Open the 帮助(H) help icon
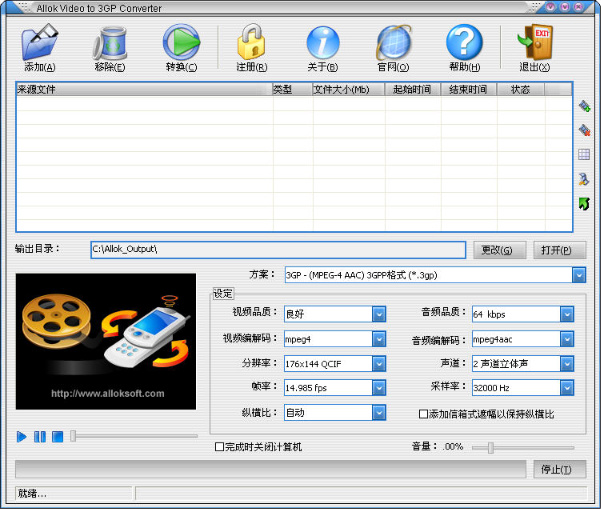Image resolution: width=601 pixels, height=509 pixels. pyautogui.click(x=464, y=42)
